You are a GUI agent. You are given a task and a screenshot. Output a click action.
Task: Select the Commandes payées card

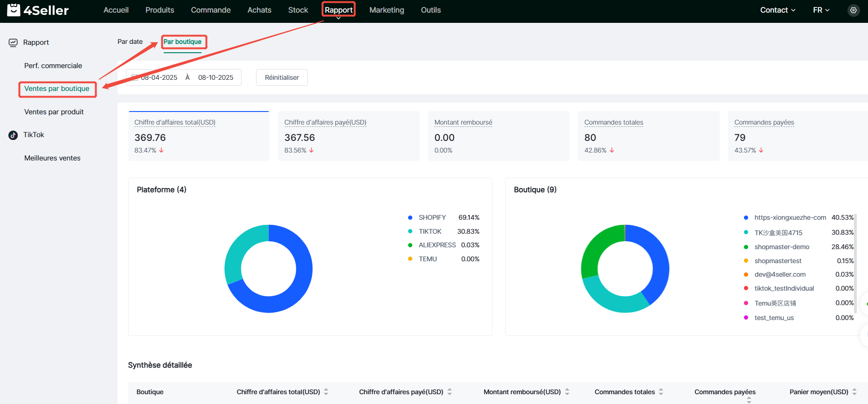(798, 136)
